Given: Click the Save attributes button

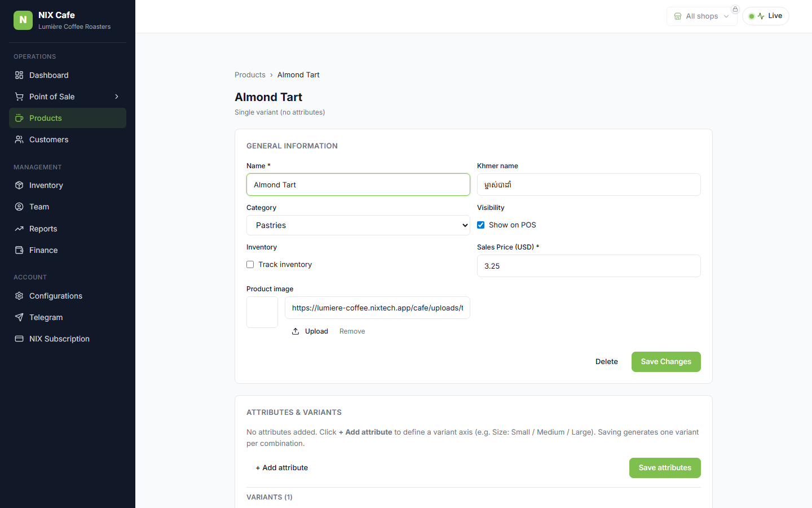Looking at the screenshot, I should pos(665,468).
